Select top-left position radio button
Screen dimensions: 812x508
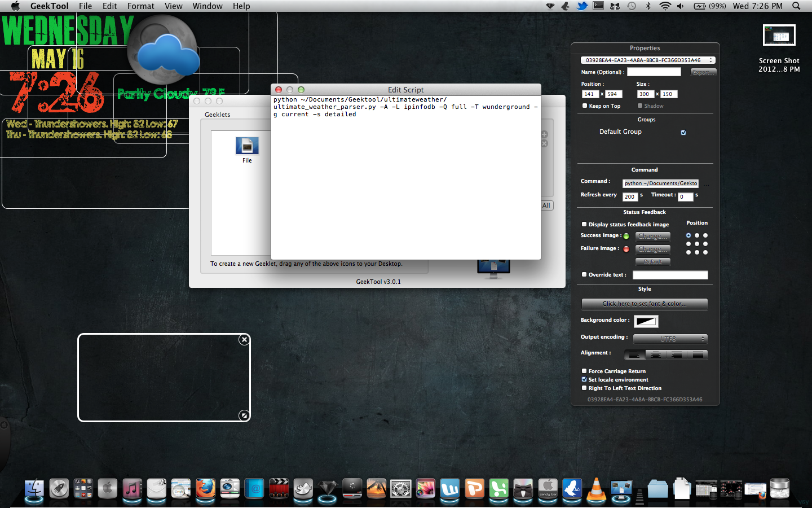689,235
